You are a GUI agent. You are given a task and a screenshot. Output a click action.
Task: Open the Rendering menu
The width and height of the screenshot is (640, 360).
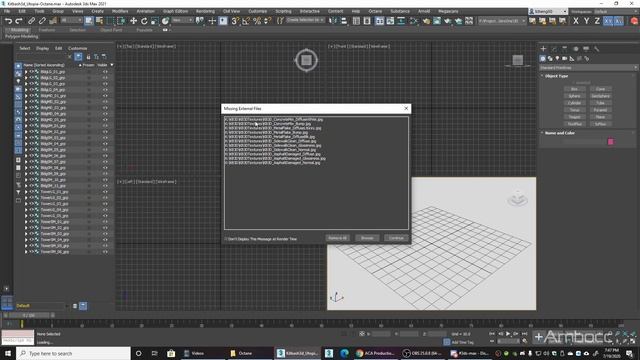[205, 11]
